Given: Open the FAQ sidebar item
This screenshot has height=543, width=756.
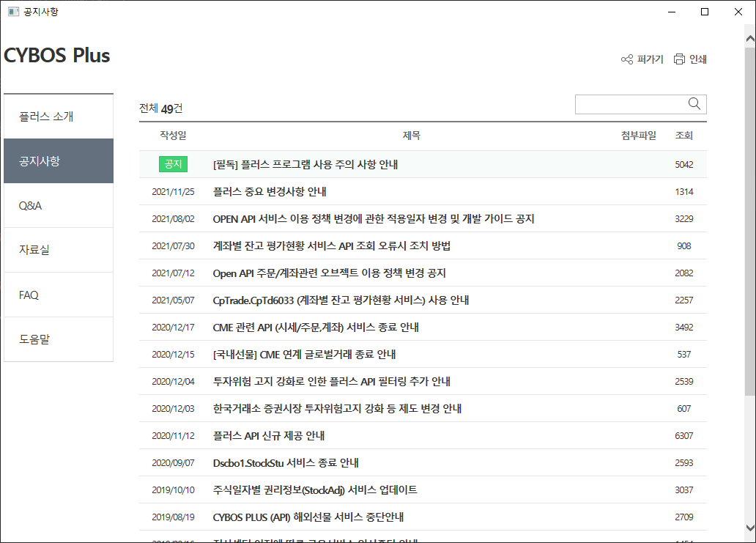Looking at the screenshot, I should click(x=59, y=295).
